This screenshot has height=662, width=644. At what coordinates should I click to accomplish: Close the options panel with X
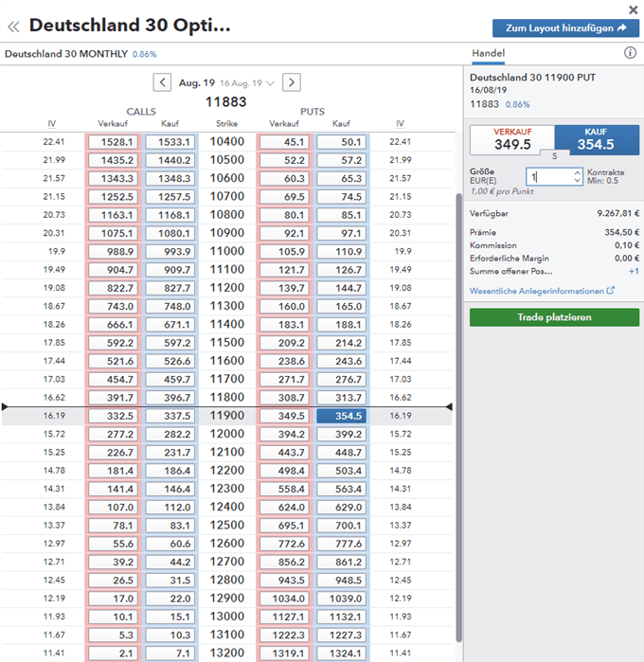pos(633,9)
